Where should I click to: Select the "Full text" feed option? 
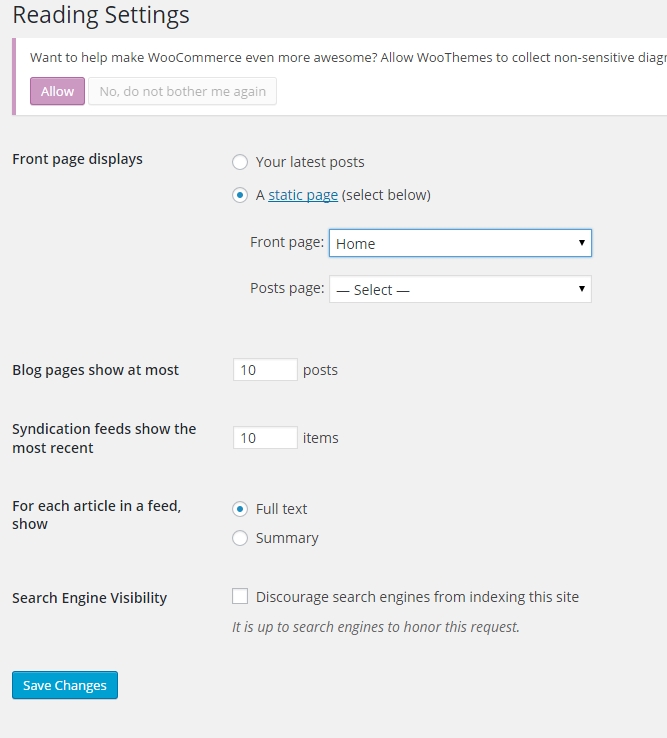tap(240, 509)
